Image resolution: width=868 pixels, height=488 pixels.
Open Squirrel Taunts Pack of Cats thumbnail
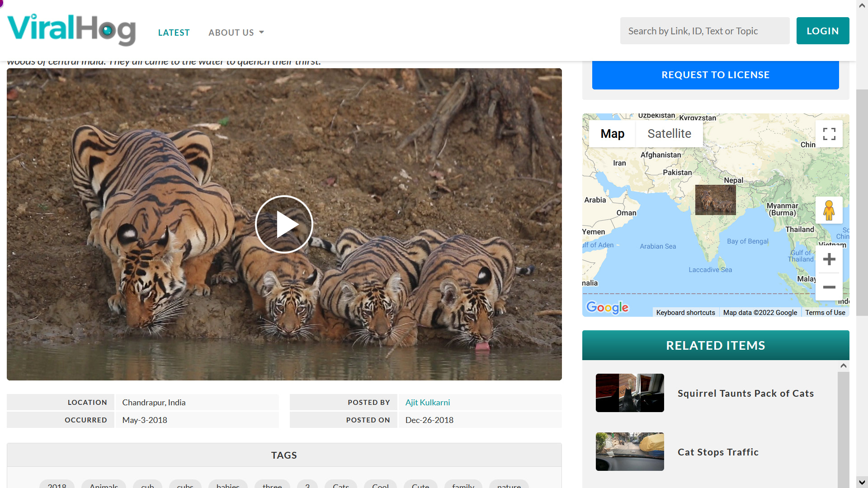[x=629, y=393]
